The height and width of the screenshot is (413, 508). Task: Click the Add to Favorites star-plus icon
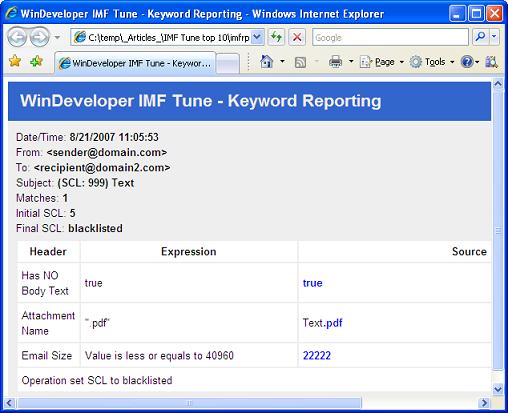pos(36,61)
